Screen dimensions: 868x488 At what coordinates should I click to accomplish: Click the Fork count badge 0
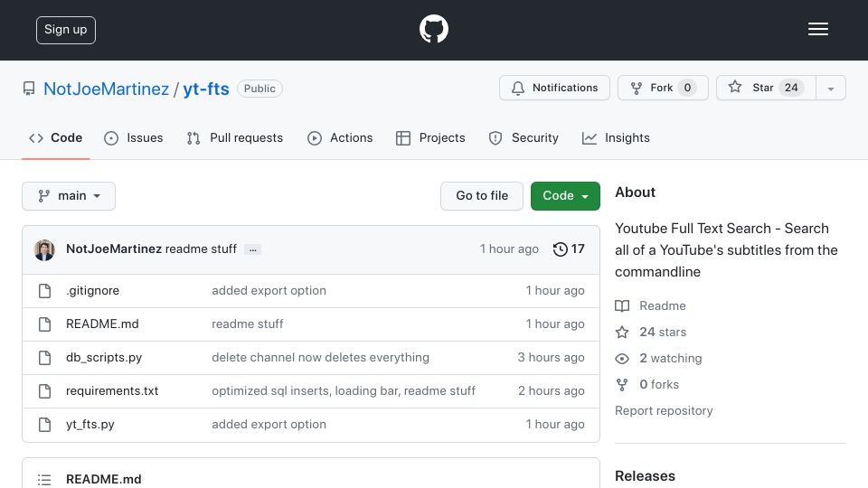687,88
